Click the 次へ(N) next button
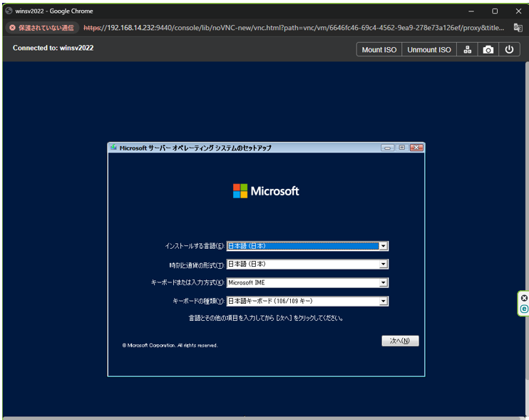529x420 pixels. point(400,341)
